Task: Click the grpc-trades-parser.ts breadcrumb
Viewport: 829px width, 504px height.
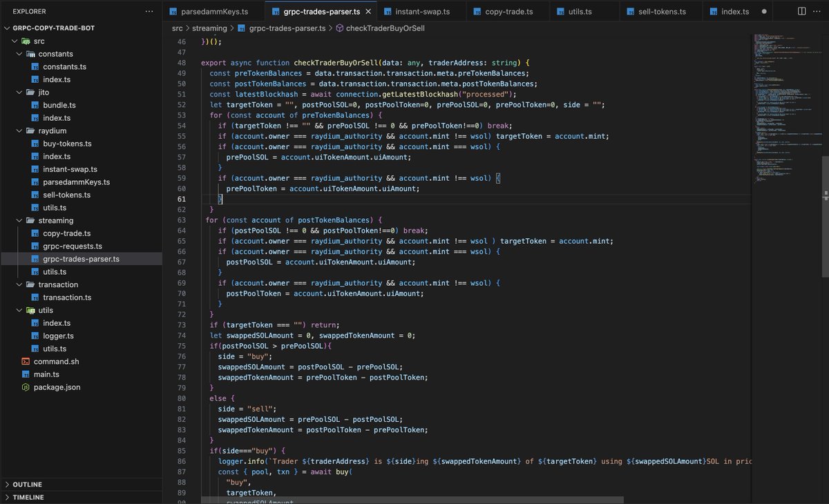Action: tap(287, 28)
